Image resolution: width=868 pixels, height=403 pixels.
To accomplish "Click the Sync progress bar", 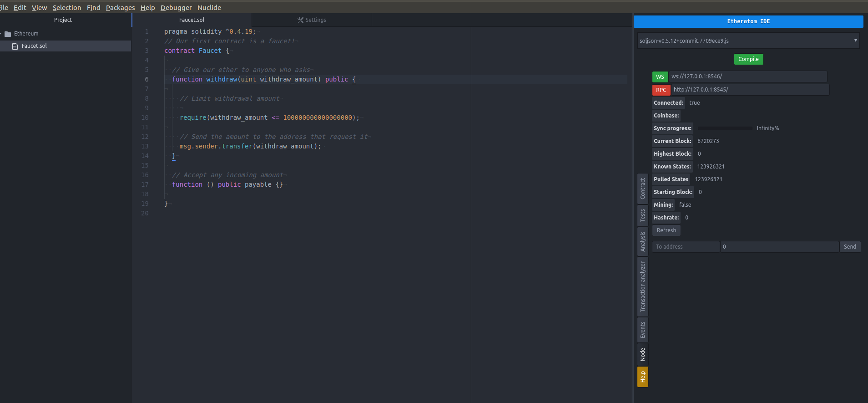I will (x=725, y=128).
